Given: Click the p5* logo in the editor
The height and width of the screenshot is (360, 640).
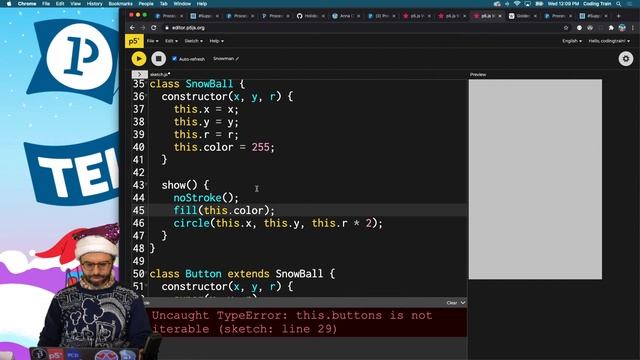Looking at the screenshot, I should tap(134, 41).
